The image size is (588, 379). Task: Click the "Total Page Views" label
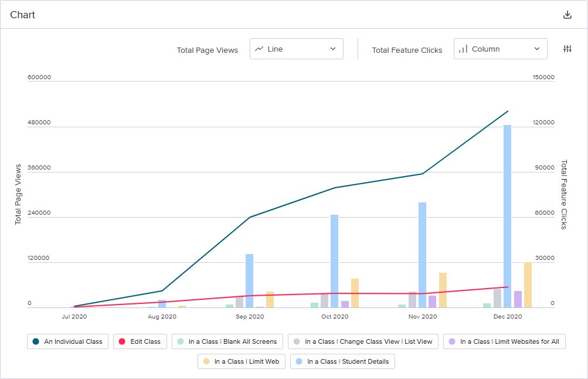[207, 50]
